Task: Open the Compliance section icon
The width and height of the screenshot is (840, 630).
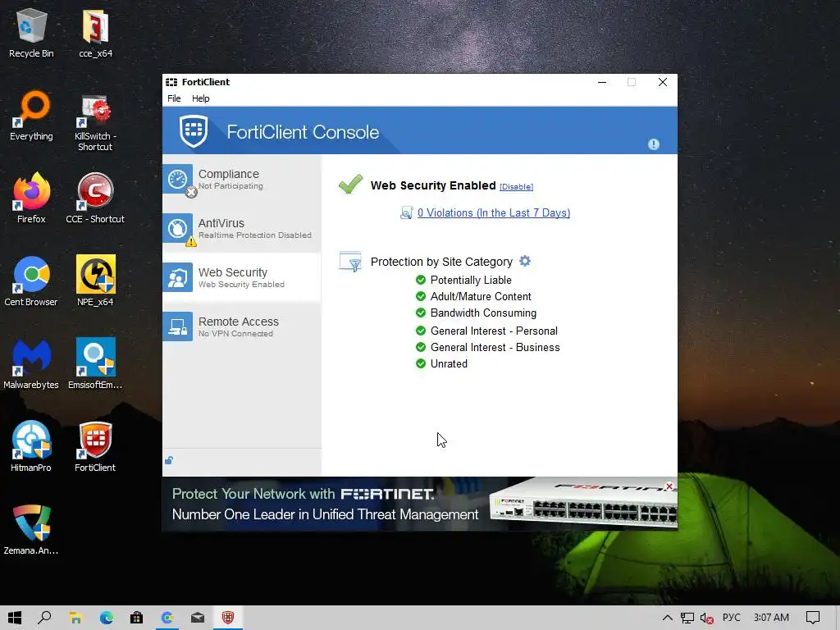Action: 178,179
